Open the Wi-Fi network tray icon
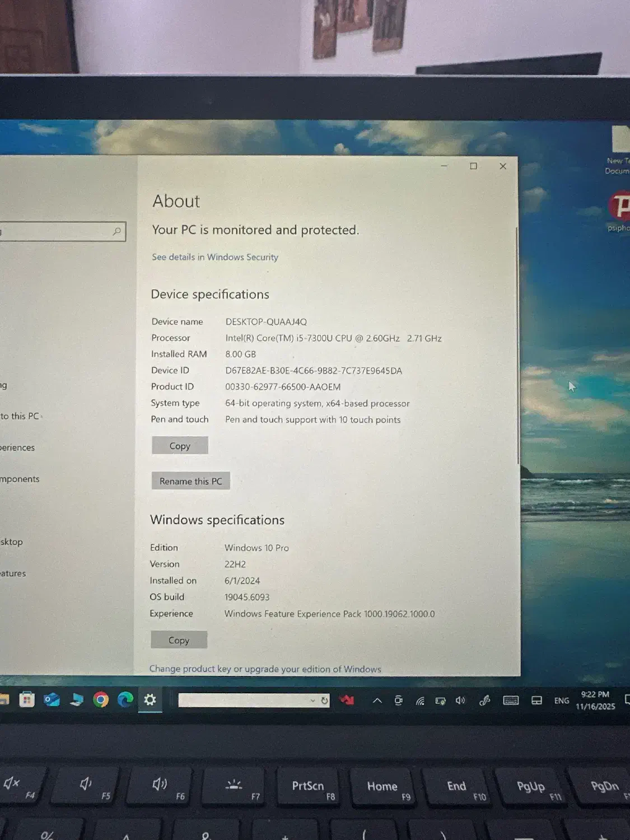Screen dimensions: 630x840 point(420,701)
